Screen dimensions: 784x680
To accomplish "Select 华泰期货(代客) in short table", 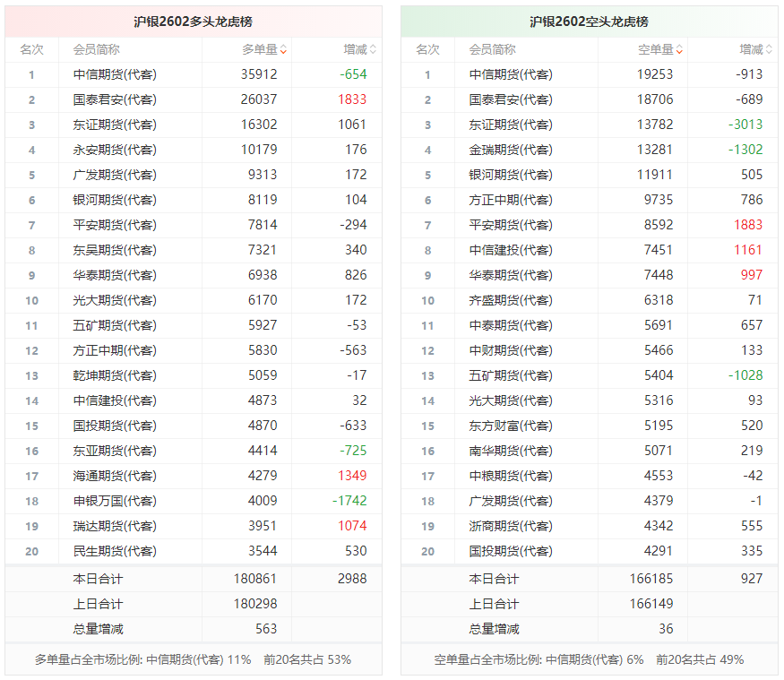I will [x=511, y=275].
